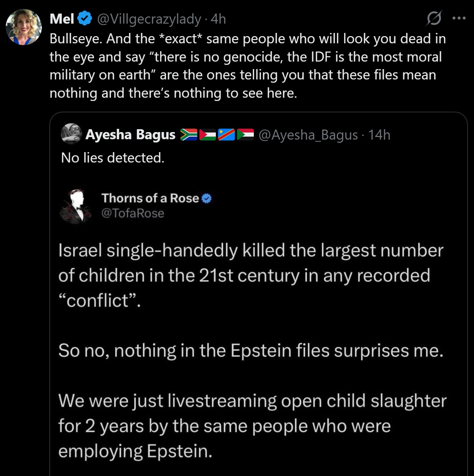Click the Palestine flag emoji
The height and width of the screenshot is (476, 474).
[208, 135]
